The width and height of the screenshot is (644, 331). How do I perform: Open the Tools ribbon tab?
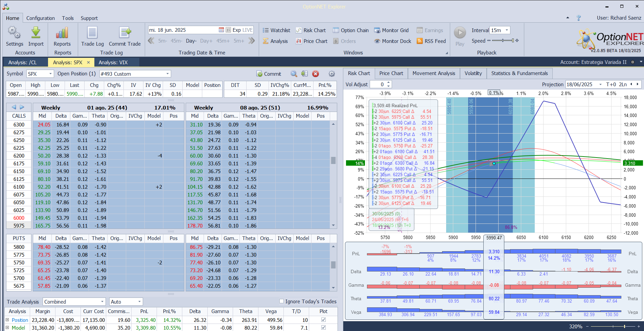(x=68, y=18)
